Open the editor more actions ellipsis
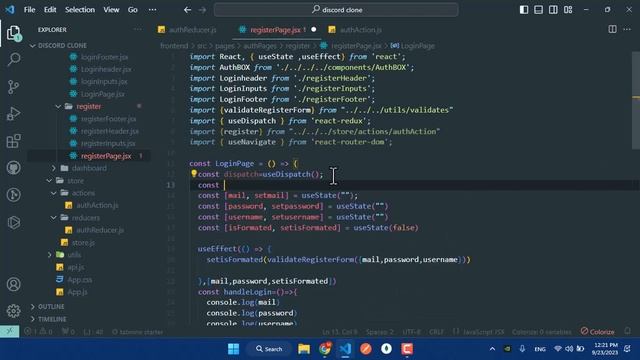 point(627,29)
